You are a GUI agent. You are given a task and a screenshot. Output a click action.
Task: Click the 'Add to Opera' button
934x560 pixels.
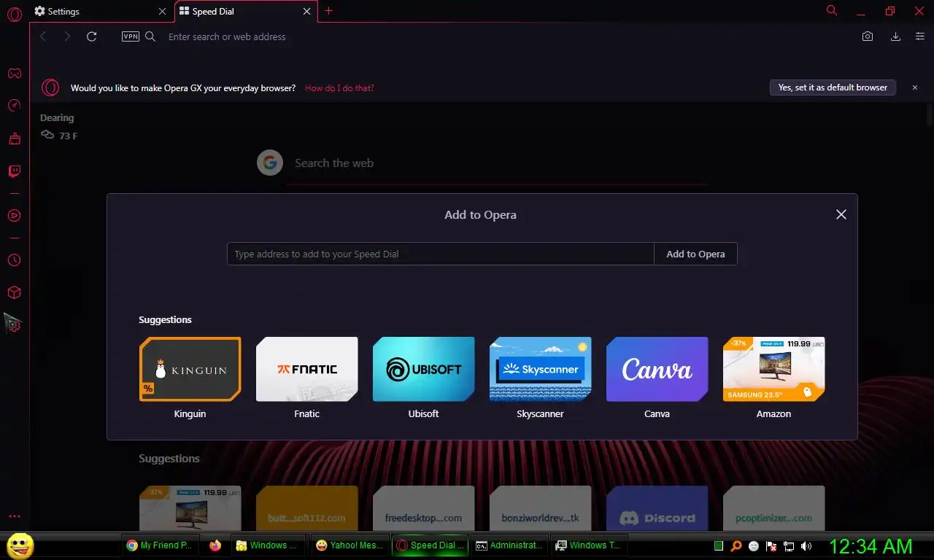[x=695, y=254]
